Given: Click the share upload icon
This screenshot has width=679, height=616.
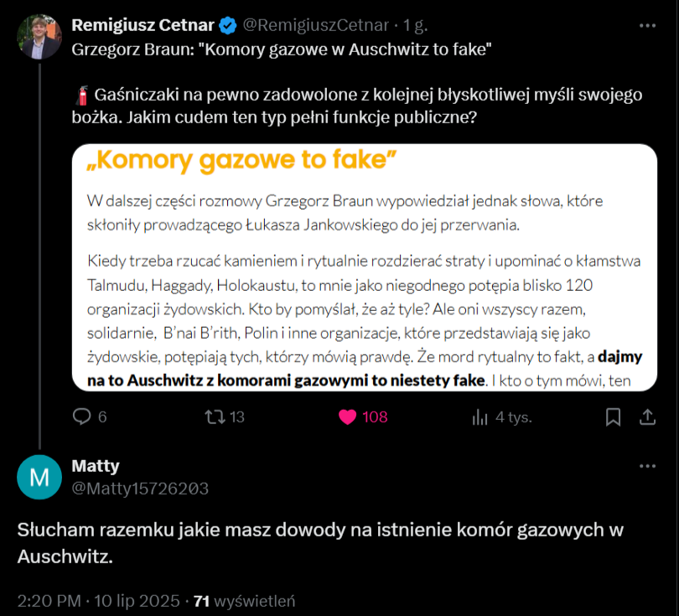Looking at the screenshot, I should coord(647,417).
